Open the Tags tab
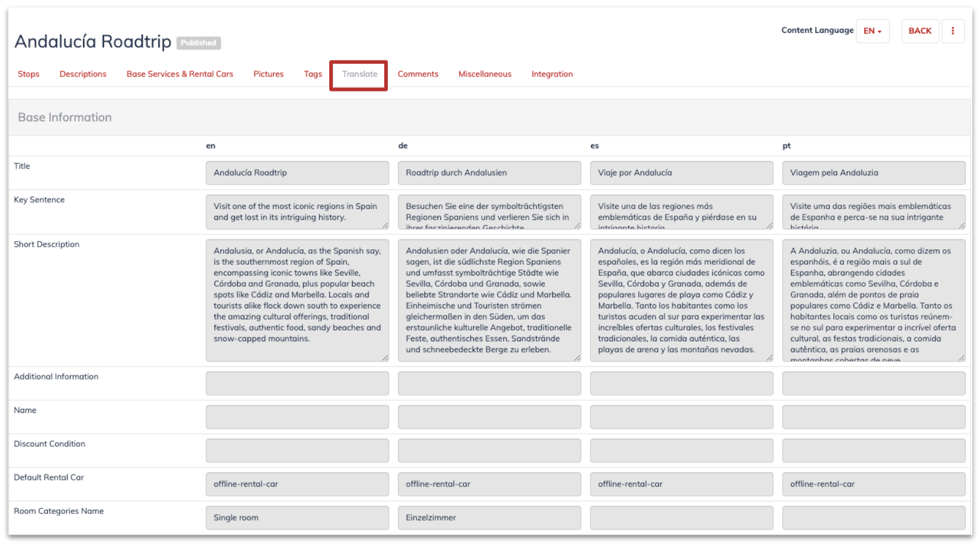This screenshot has width=980, height=545. (x=313, y=74)
